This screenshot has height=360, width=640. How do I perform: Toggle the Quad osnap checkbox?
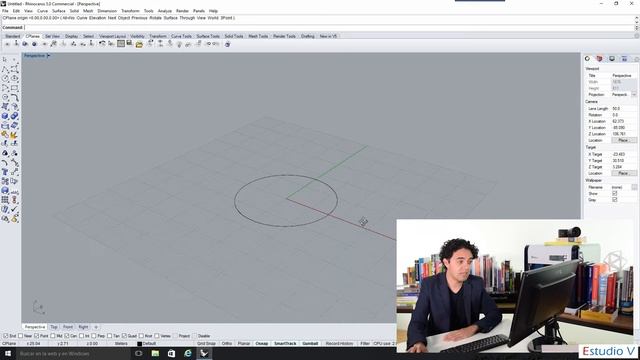point(124,336)
